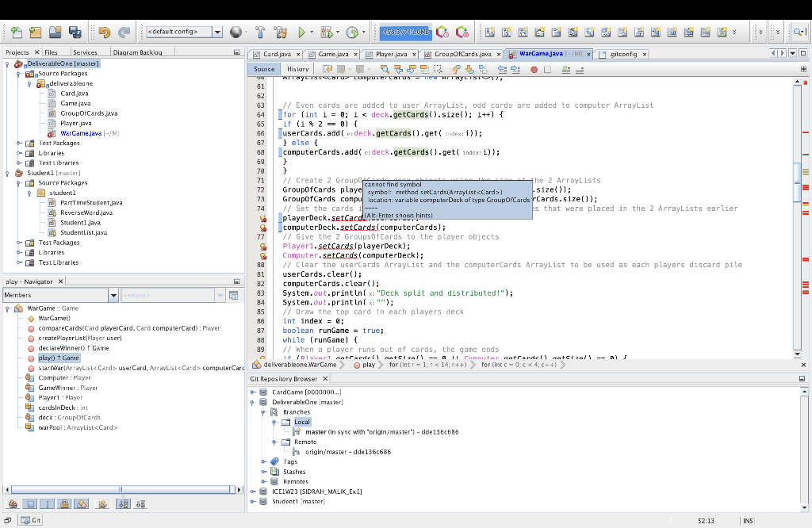Open the Debug Project icon

pyautogui.click(x=327, y=31)
